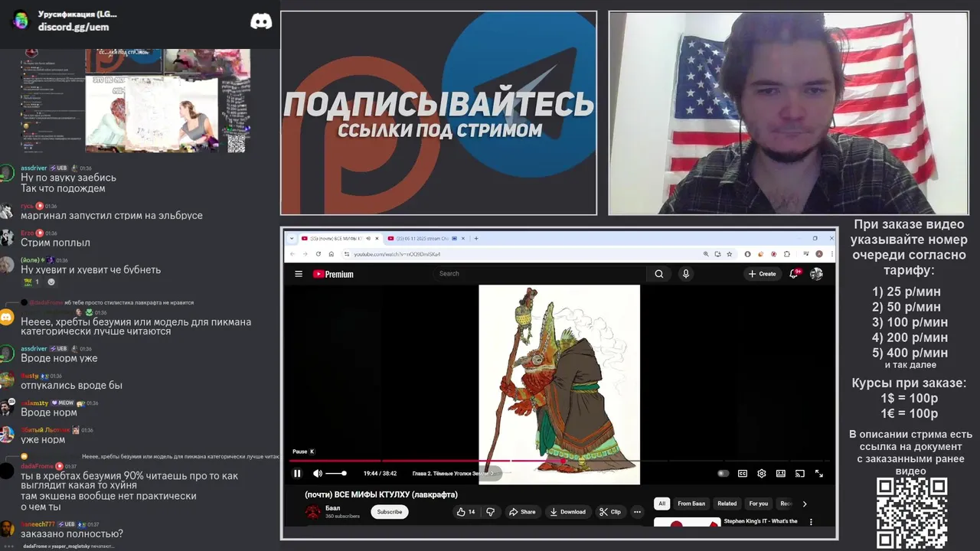Viewport: 980px width, 551px height.
Task: Start voice search with the microphone icon
Action: 686,274
